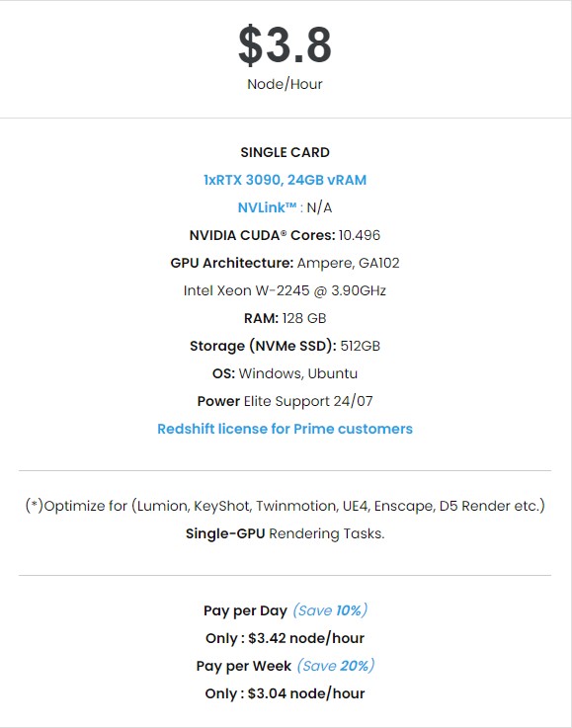Click the Power Elite Support 24/07 text
This screenshot has width=572, height=728.
[x=286, y=401]
